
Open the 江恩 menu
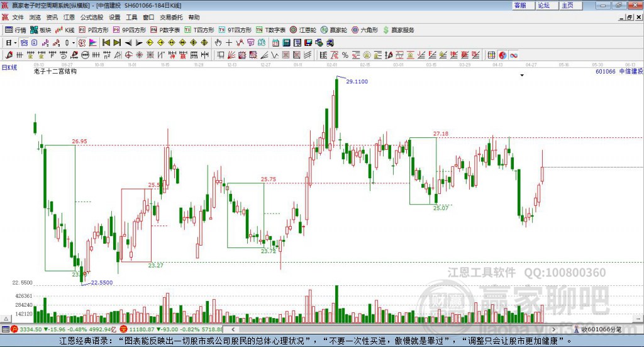tap(69, 17)
